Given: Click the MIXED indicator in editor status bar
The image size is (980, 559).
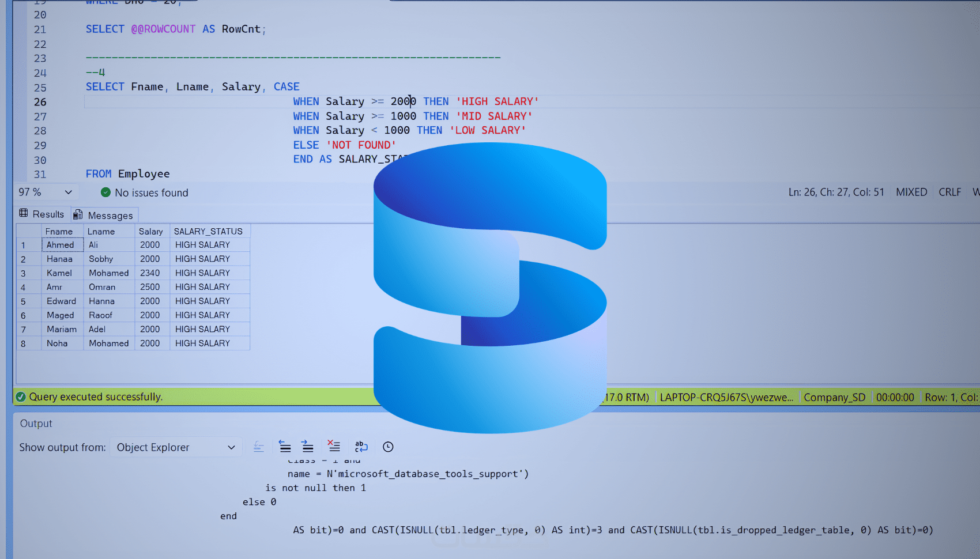Looking at the screenshot, I should coord(911,192).
